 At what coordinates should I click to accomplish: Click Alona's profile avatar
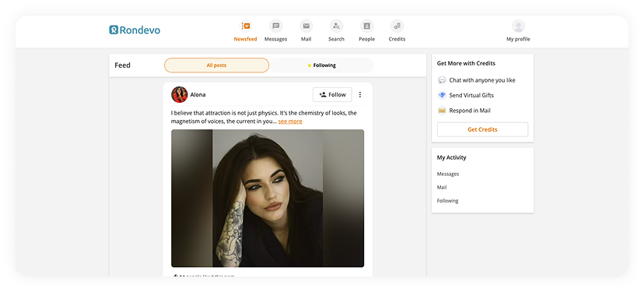tap(180, 94)
